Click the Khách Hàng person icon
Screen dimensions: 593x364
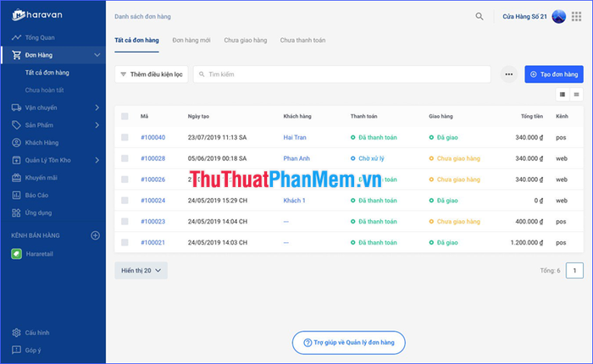tap(16, 142)
